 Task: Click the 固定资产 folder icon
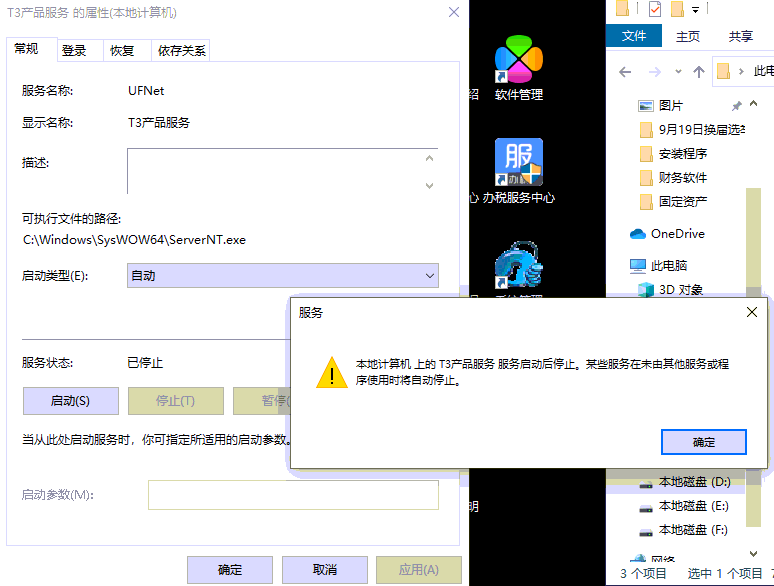pyautogui.click(x=646, y=202)
